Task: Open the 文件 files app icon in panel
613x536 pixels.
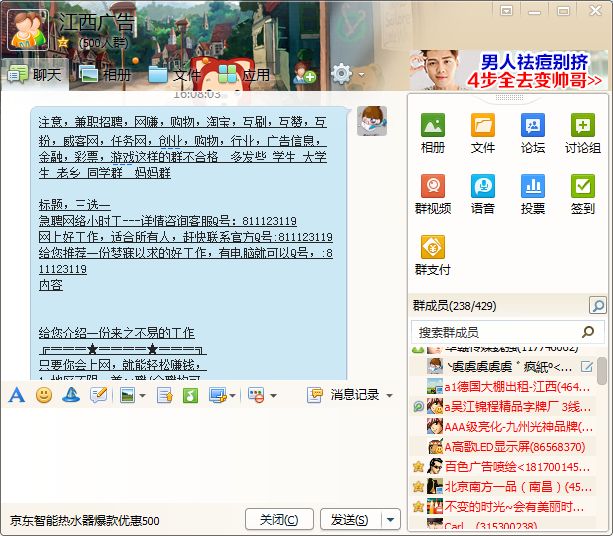Action: coord(482,133)
